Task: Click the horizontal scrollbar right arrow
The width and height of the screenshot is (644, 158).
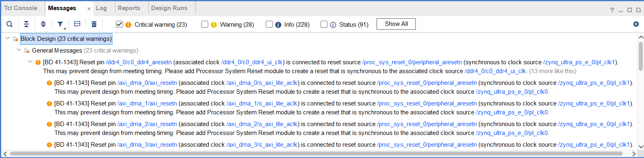Action: pyautogui.click(x=634, y=154)
